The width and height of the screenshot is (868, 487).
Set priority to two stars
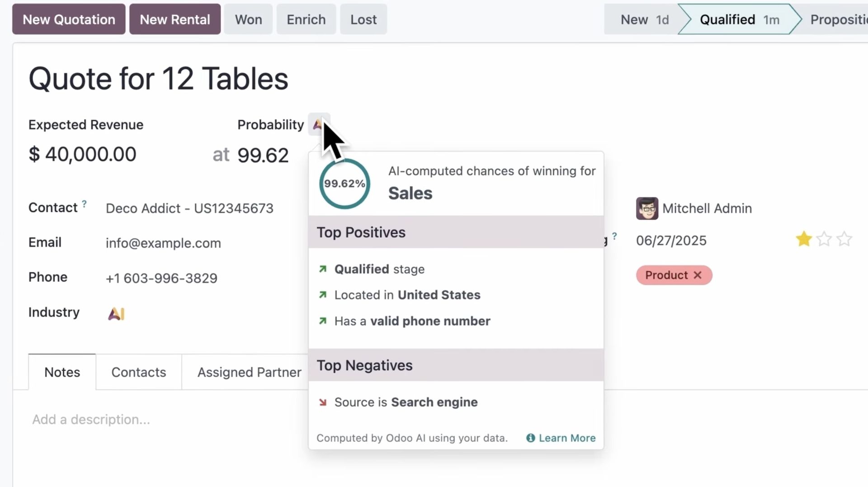(x=824, y=239)
